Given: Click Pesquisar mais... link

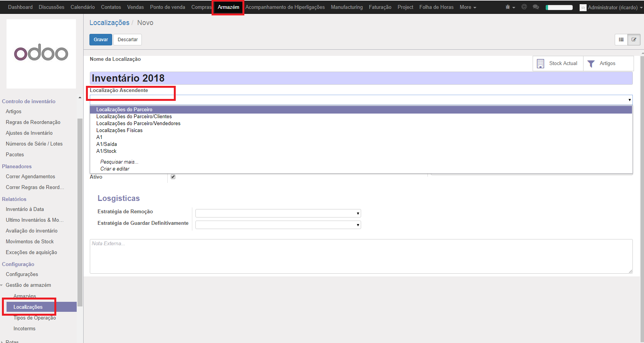Looking at the screenshot, I should (119, 162).
